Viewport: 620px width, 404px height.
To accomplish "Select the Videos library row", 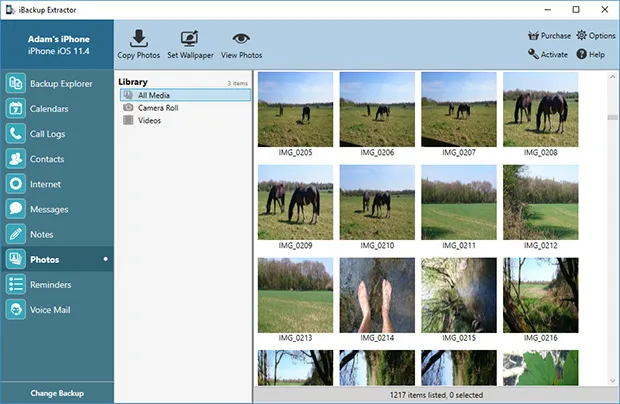I will click(185, 120).
